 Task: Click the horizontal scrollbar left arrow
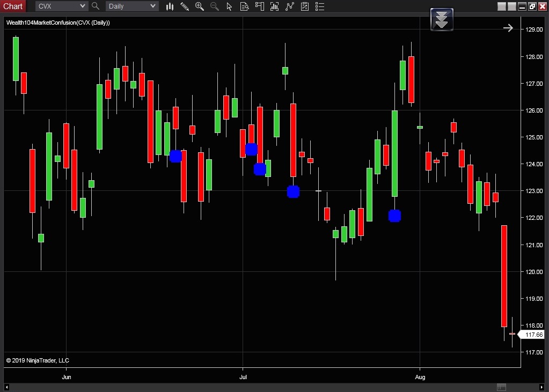click(6, 387)
